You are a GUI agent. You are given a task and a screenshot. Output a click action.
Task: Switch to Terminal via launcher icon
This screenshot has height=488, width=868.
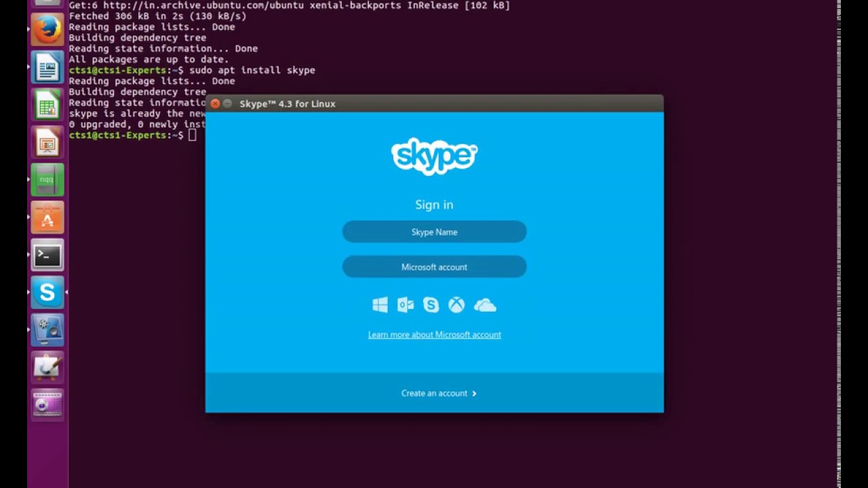pyautogui.click(x=47, y=256)
